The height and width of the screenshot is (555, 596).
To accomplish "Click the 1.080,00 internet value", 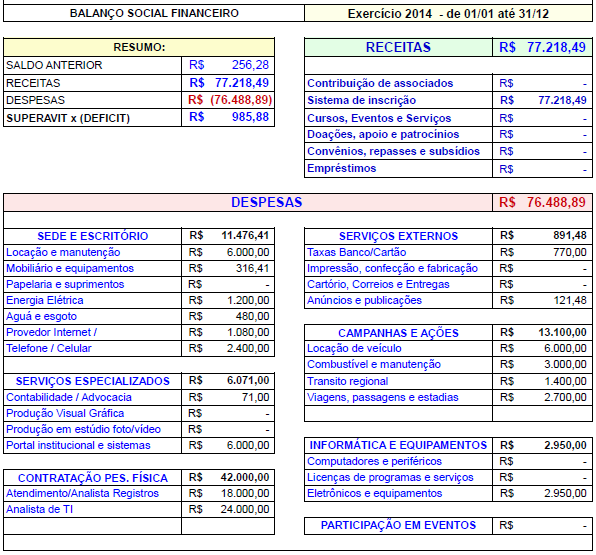I will [248, 332].
